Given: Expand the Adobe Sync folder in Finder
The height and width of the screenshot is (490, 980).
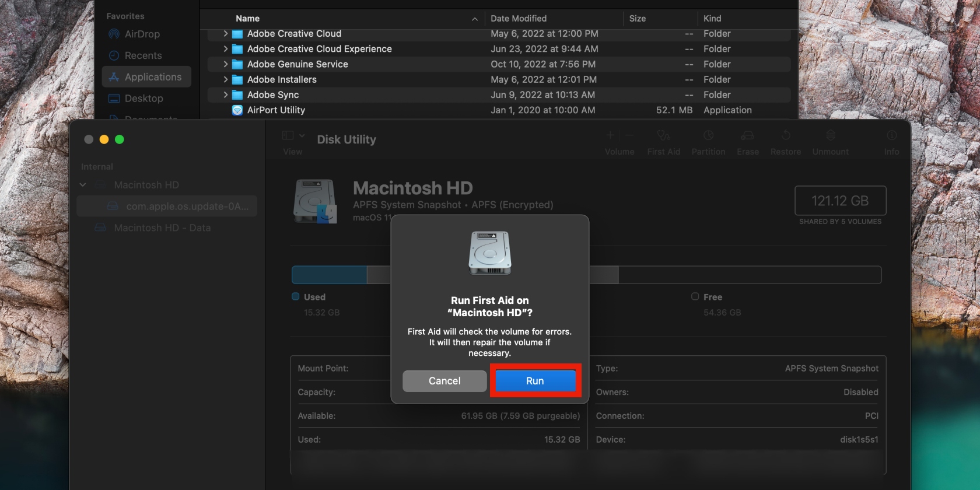Looking at the screenshot, I should coord(225,94).
